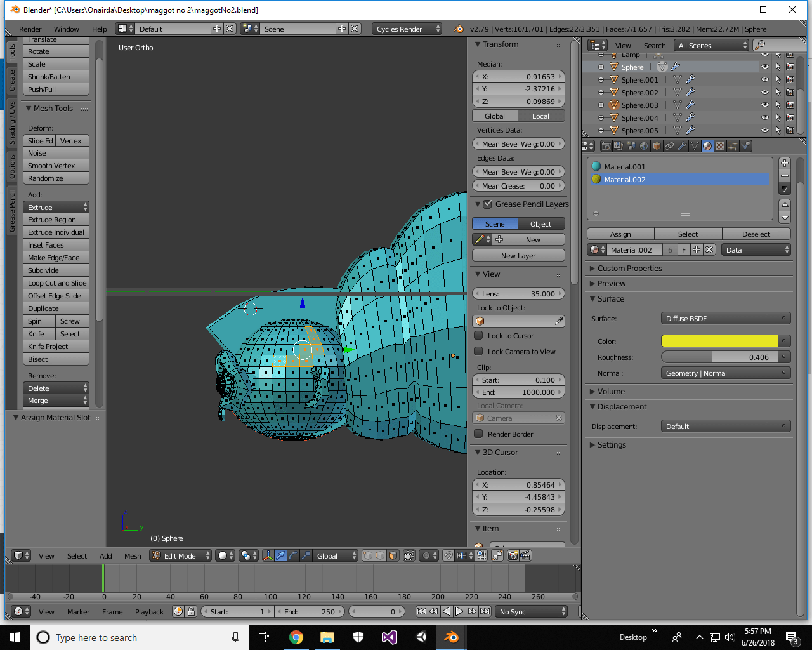Open the Mesh Data properties triangle icon
This screenshot has width=812, height=650.
coord(695,146)
